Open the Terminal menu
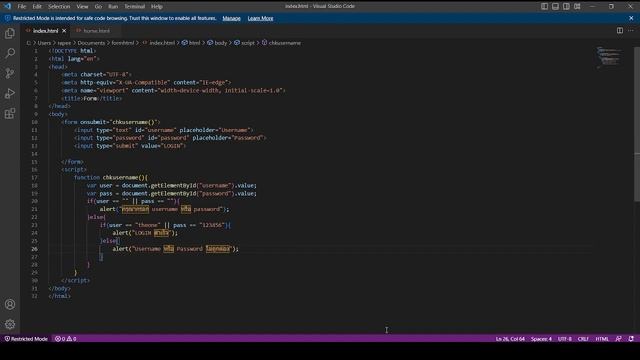This screenshot has height=360, width=640. pyautogui.click(x=135, y=7)
